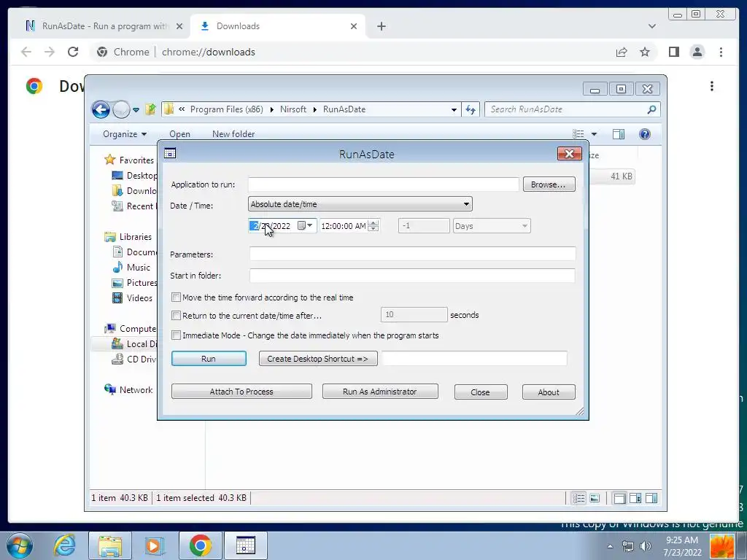Image resolution: width=747 pixels, height=560 pixels.
Task: Click New folder in Explorer toolbar
Action: pos(233,134)
